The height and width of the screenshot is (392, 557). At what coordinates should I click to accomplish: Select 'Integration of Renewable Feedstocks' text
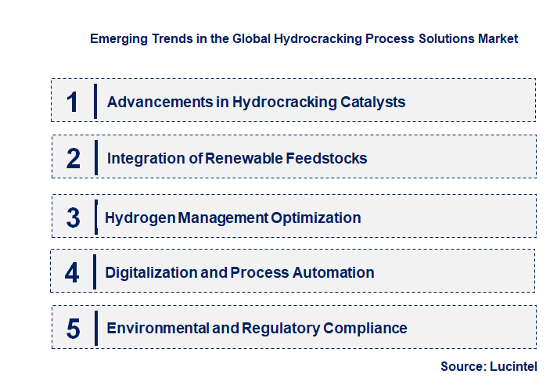[x=237, y=158]
